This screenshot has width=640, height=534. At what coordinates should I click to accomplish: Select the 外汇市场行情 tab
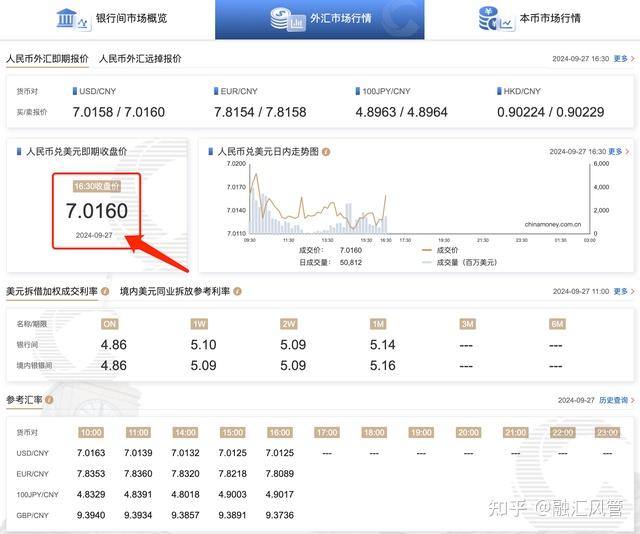[320, 19]
